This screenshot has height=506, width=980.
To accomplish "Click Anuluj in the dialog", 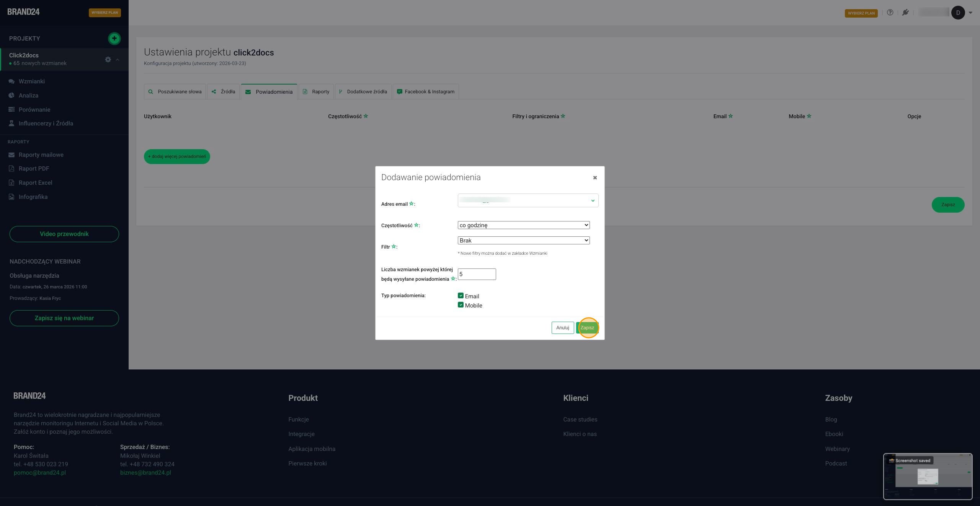I will point(562,328).
